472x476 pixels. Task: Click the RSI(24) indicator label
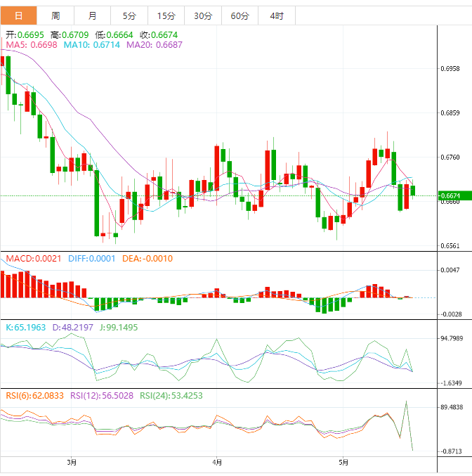pos(171,396)
